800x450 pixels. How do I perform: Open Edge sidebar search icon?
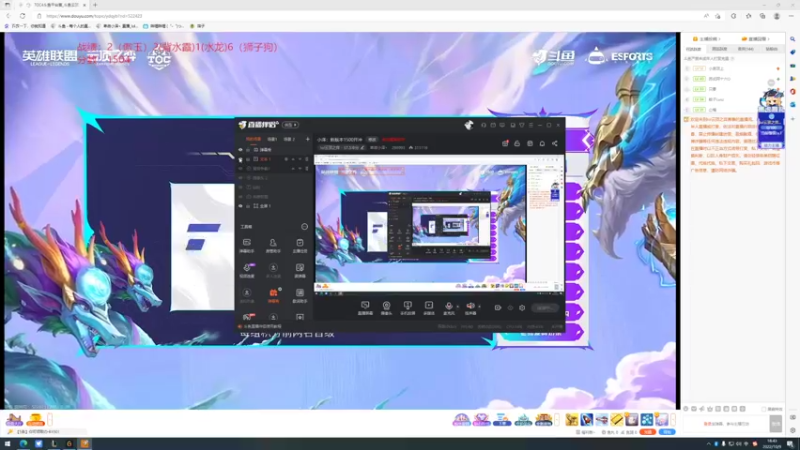coord(792,39)
